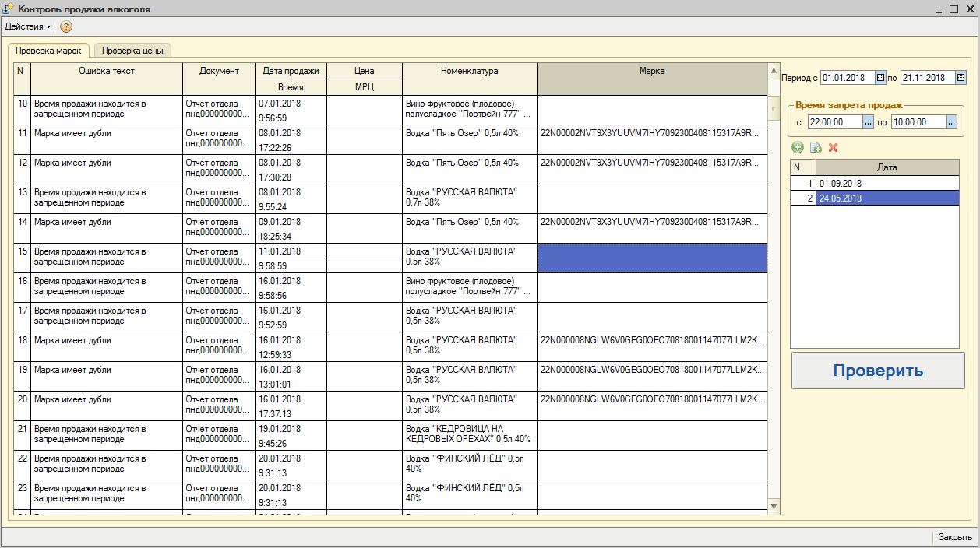Select error text in row 10
Viewport: 980px width, 548px height.
click(x=107, y=110)
